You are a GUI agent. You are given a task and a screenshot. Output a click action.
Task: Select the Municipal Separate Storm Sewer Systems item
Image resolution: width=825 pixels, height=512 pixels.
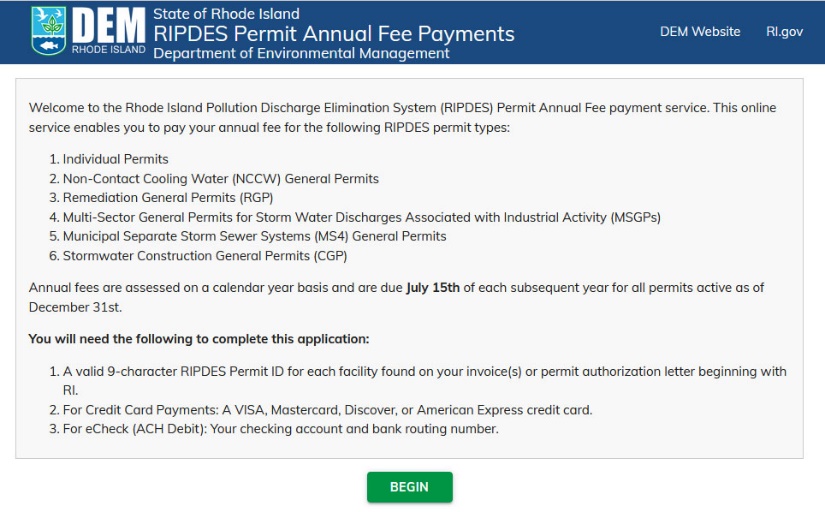[x=254, y=236]
